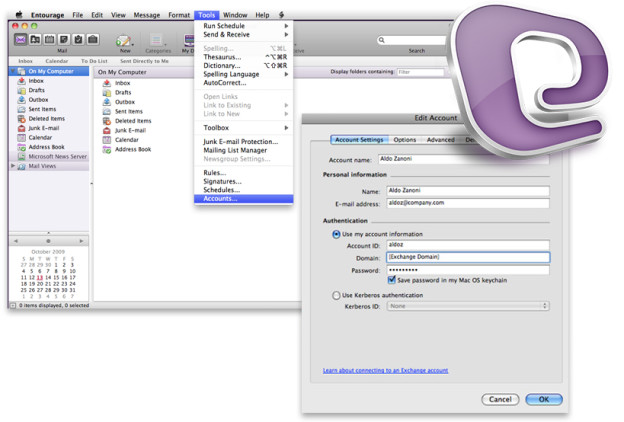The width and height of the screenshot is (624, 422).
Task: Open the Kerberos ID dropdown
Action: [468, 306]
